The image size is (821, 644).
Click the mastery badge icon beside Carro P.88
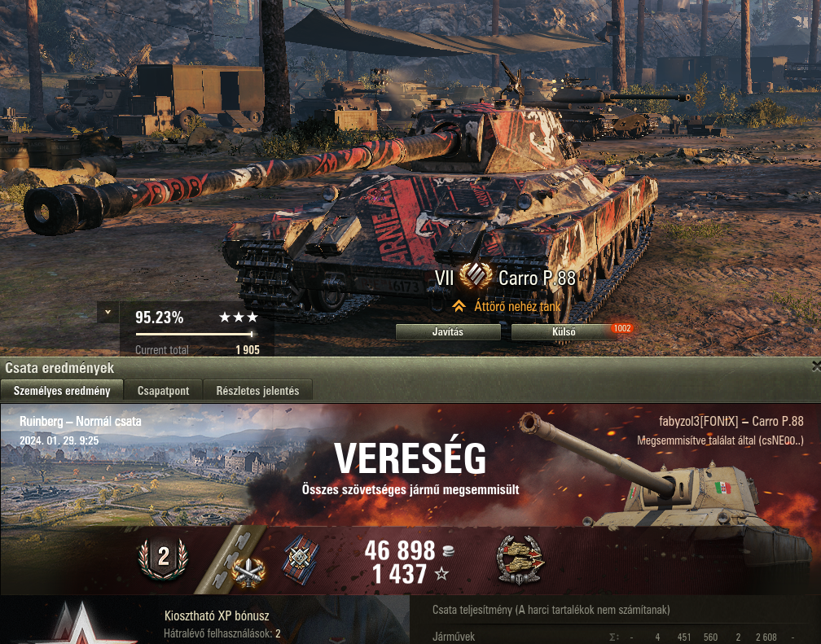476,276
